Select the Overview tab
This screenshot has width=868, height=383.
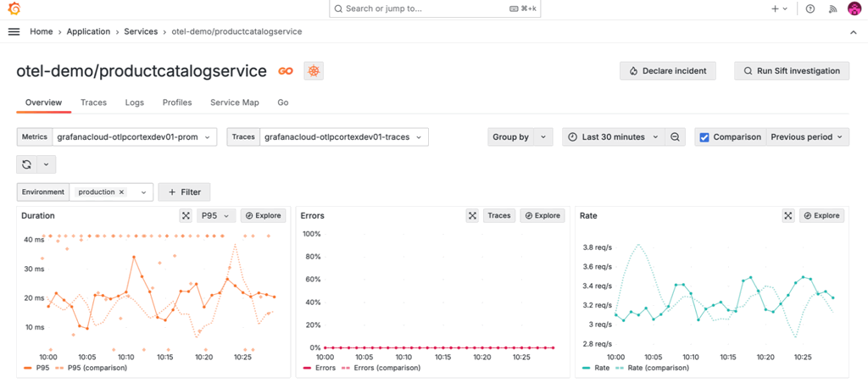[44, 103]
